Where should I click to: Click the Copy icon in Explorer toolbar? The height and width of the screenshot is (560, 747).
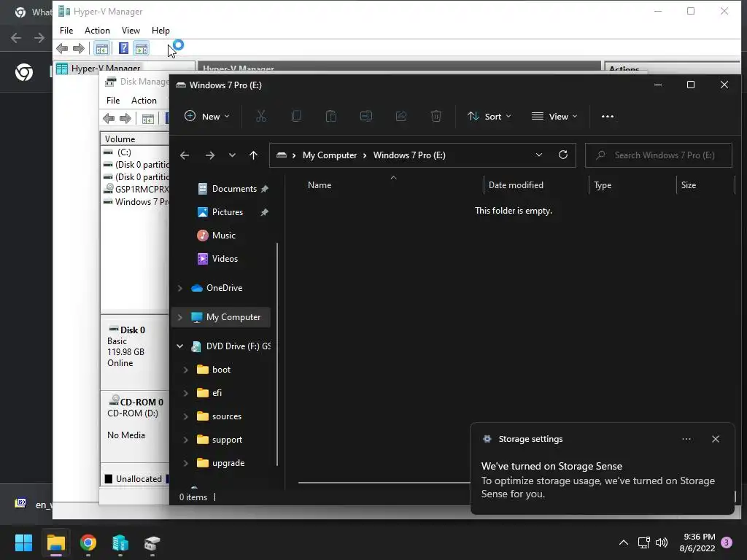point(296,116)
